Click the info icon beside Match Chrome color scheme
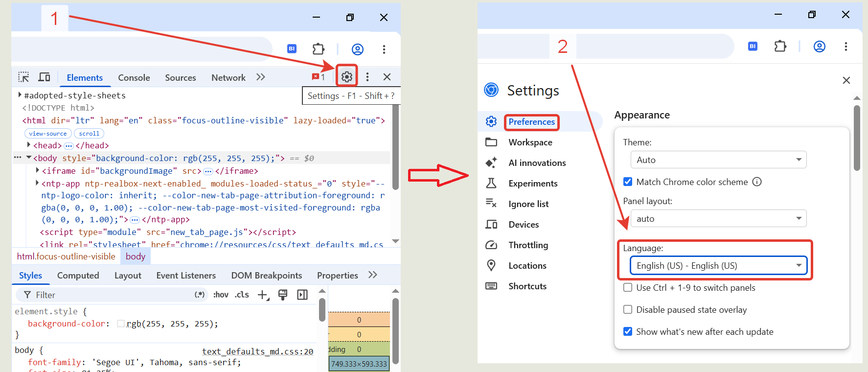 point(757,182)
